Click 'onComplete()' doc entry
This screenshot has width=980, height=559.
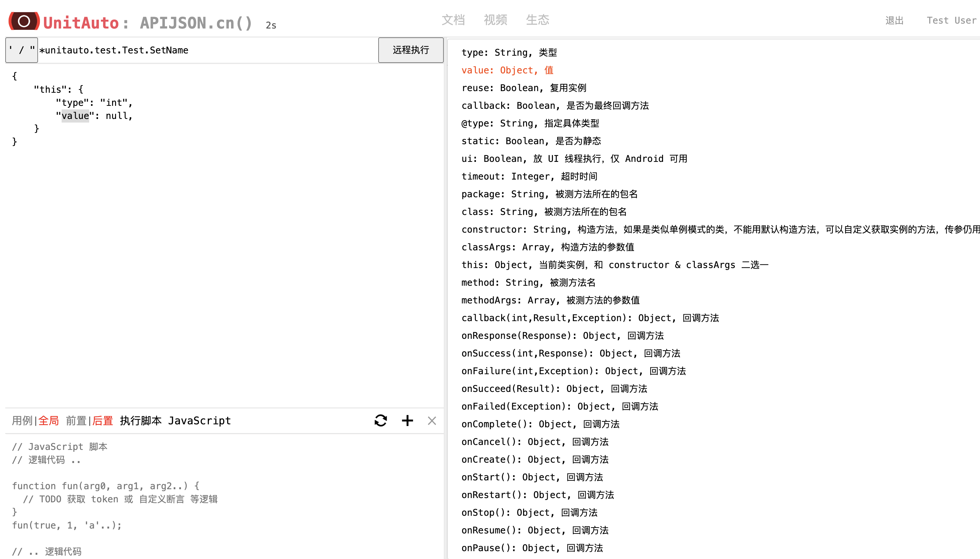pos(540,424)
